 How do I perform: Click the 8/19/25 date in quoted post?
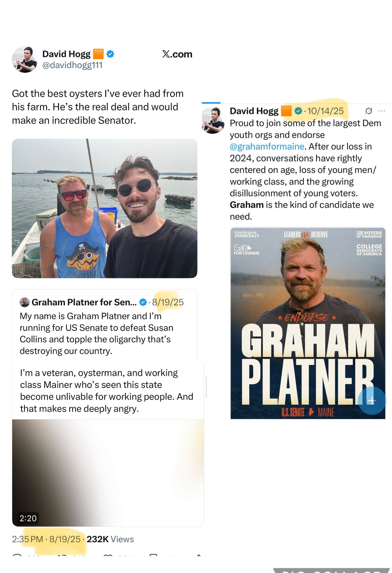click(x=168, y=302)
